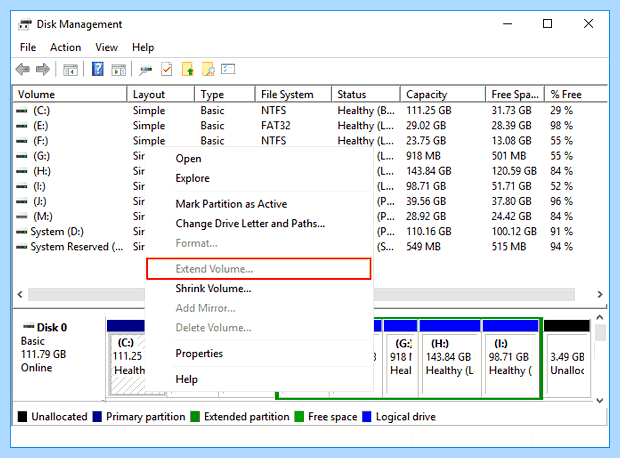Select the 3.49 GB Unallocated block
Screen dimensions: 620x458
[x=567, y=358]
